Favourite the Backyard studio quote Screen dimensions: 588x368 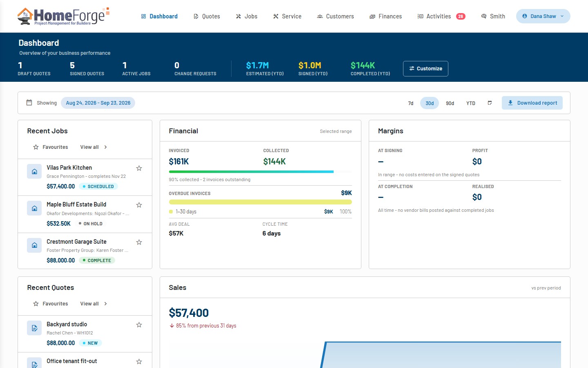(139, 325)
